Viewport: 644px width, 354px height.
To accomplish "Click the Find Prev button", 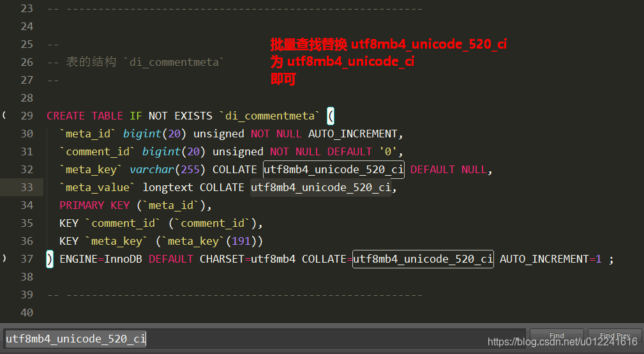I will click(x=615, y=335).
